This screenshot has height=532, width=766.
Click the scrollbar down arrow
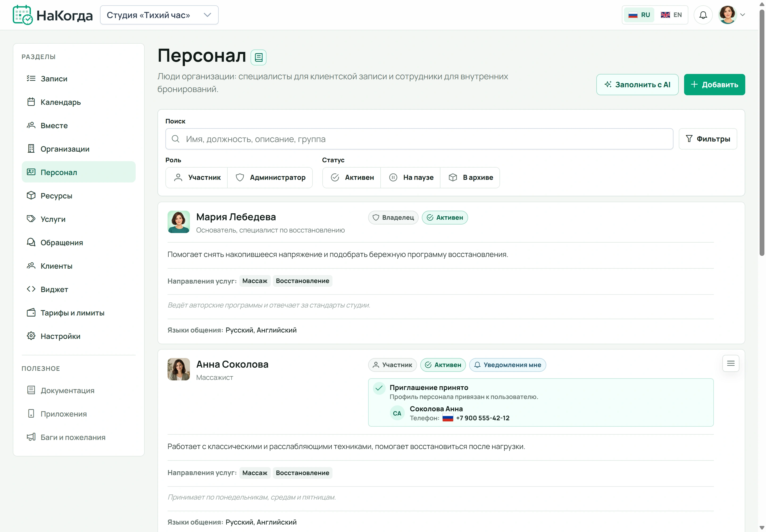point(762,528)
